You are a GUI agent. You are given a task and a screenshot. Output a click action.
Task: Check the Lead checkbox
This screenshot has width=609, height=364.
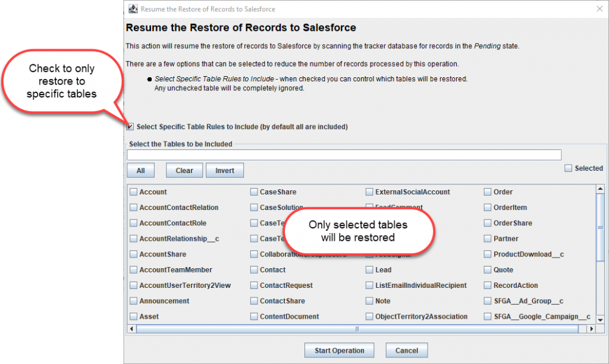(x=369, y=269)
